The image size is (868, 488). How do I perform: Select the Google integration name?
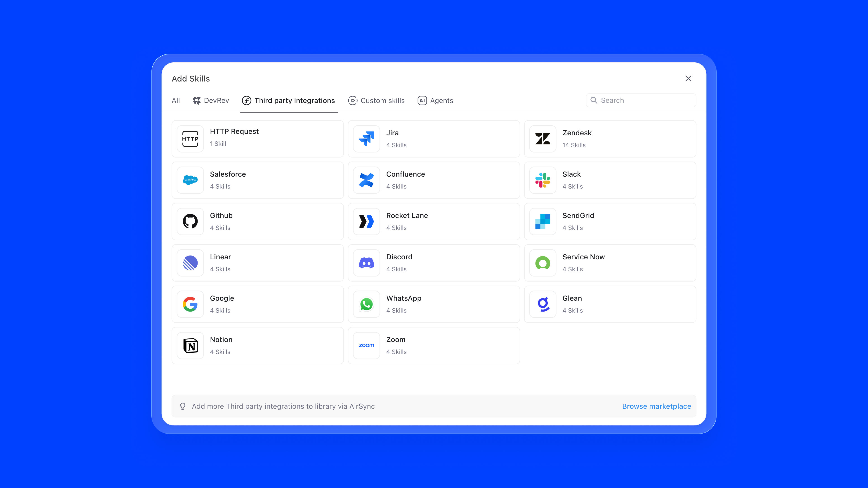(x=222, y=298)
